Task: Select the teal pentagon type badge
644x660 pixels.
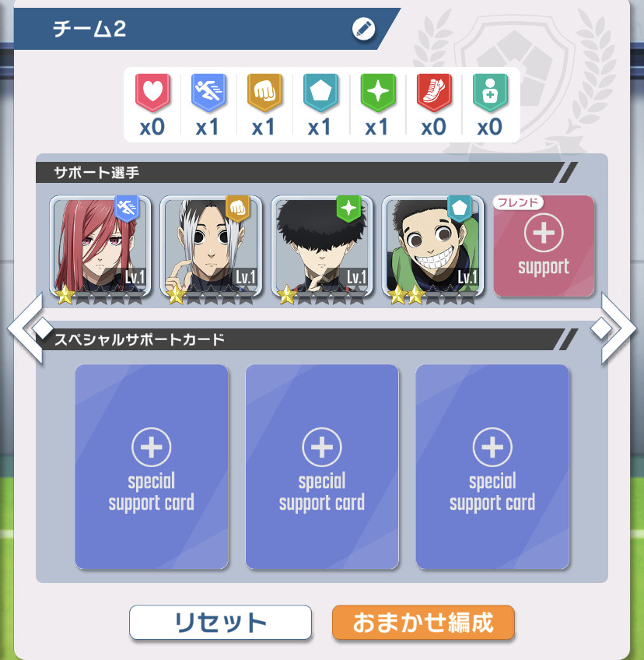Action: tap(321, 92)
